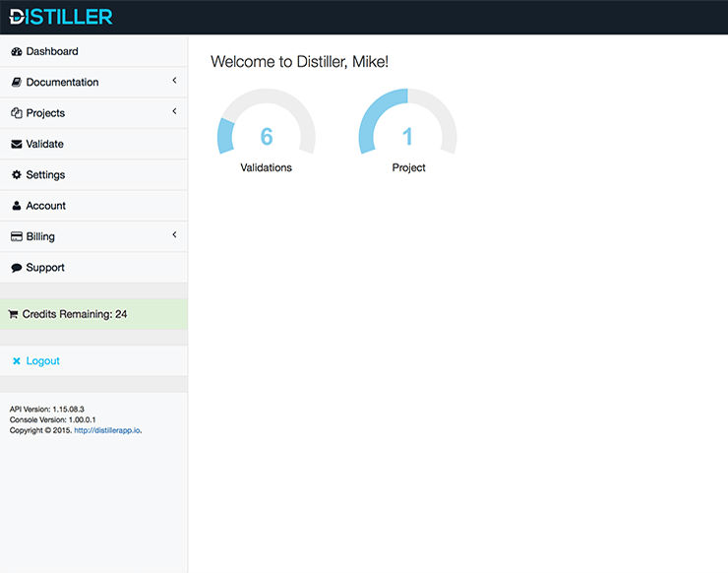Click the Projects files icon

point(17,113)
